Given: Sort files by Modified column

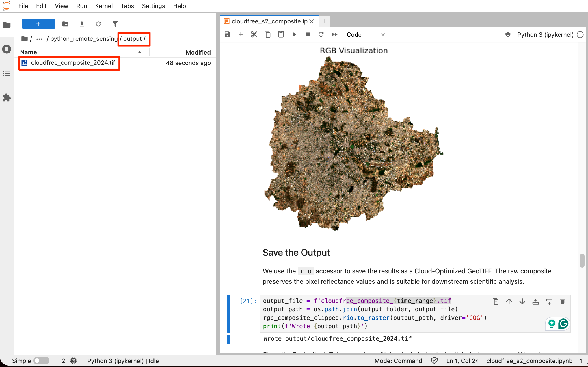Looking at the screenshot, I should (183, 52).
